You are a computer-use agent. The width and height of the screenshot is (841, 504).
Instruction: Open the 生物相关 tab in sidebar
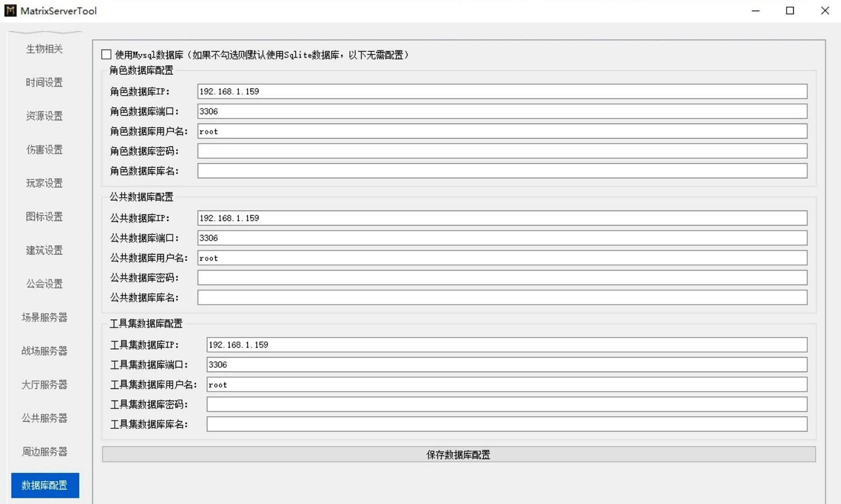tap(44, 49)
